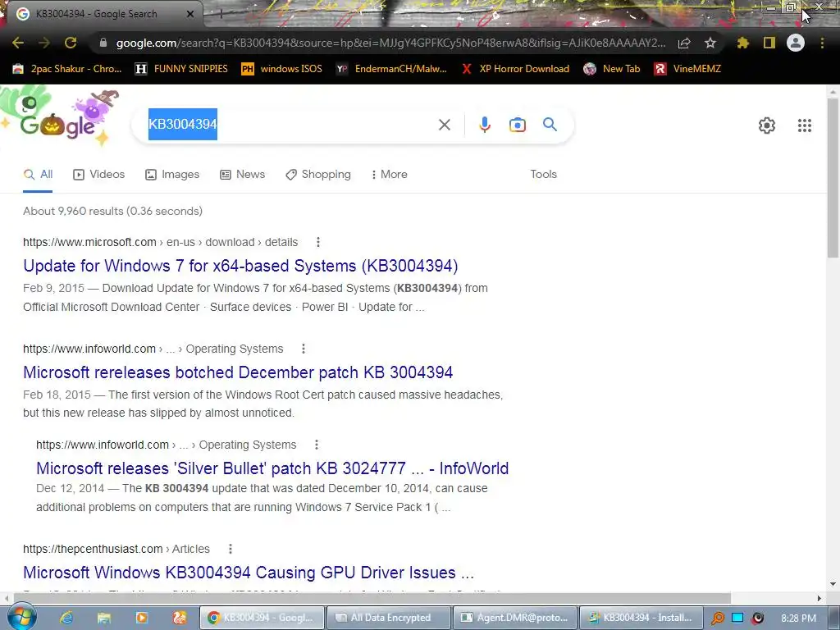Screen dimensions: 840x630
Task: Click the vertical page scrollbar thumb
Action: coord(833,177)
